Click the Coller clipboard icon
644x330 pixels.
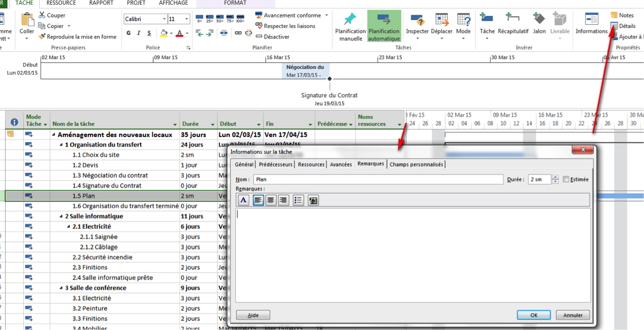point(27,20)
